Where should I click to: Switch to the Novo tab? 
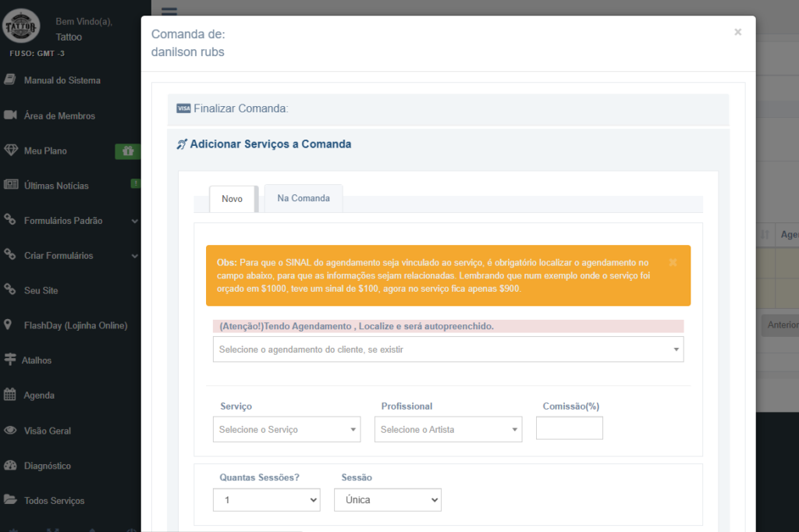[x=232, y=199]
